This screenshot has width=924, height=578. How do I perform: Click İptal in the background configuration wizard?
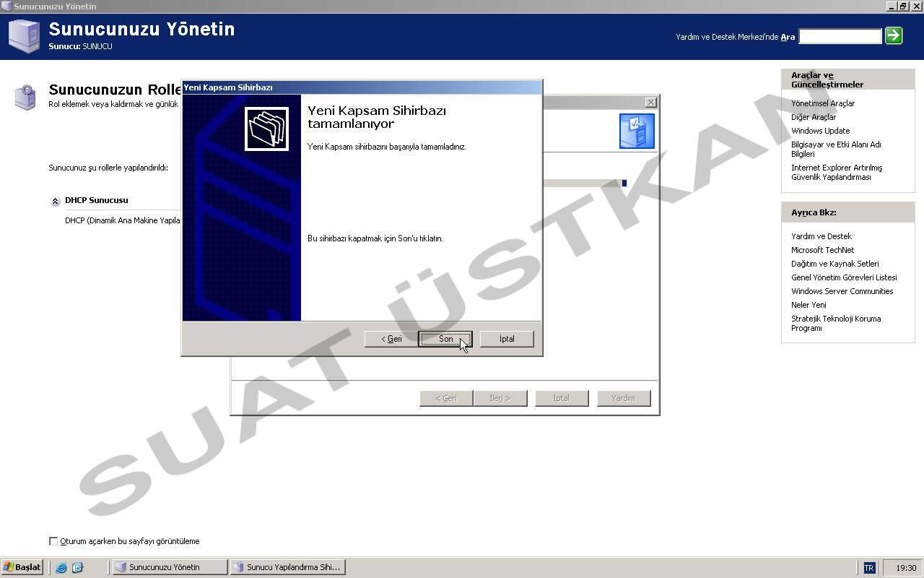click(562, 398)
